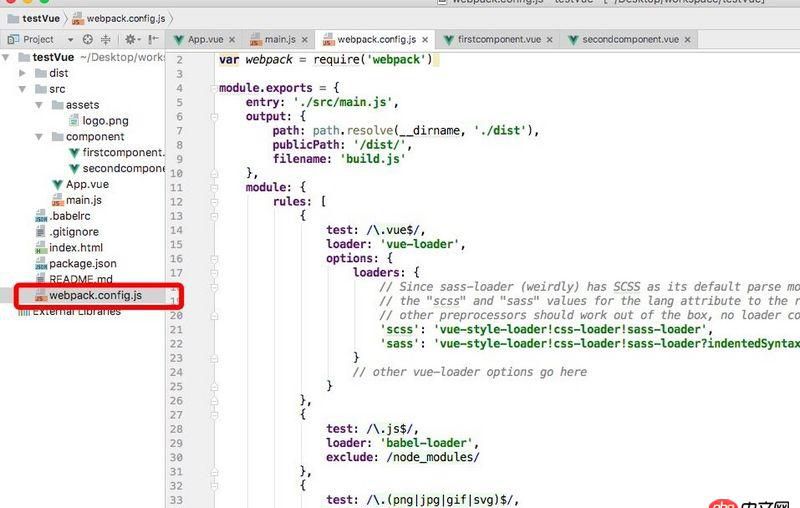Click the Vue icon beside App.vue in tree
The image size is (800, 508).
click(x=57, y=184)
